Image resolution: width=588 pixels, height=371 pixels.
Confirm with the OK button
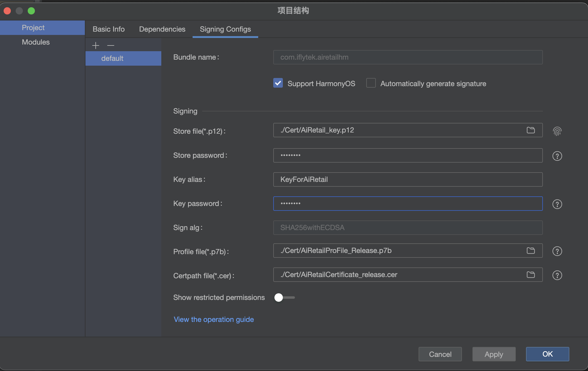point(548,354)
